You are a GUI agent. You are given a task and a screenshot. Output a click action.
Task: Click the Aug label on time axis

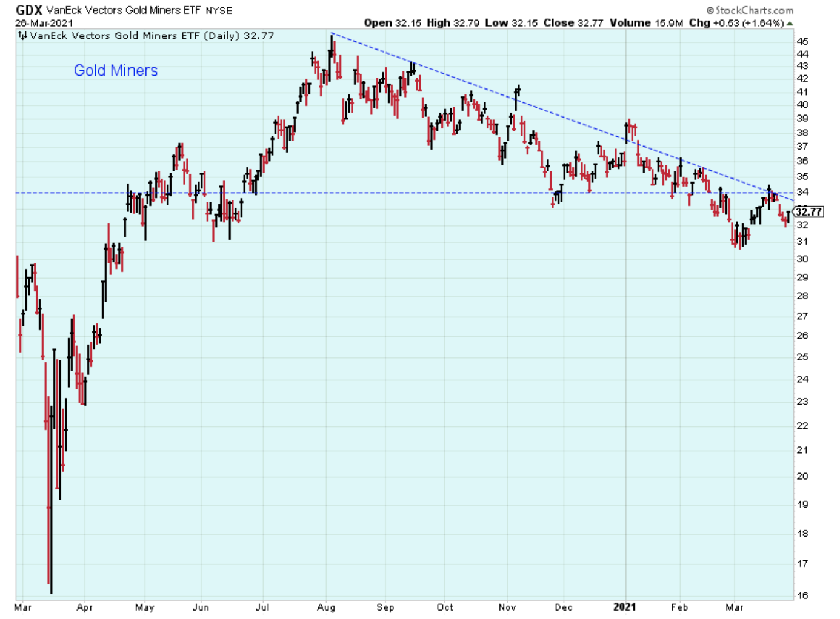(326, 607)
